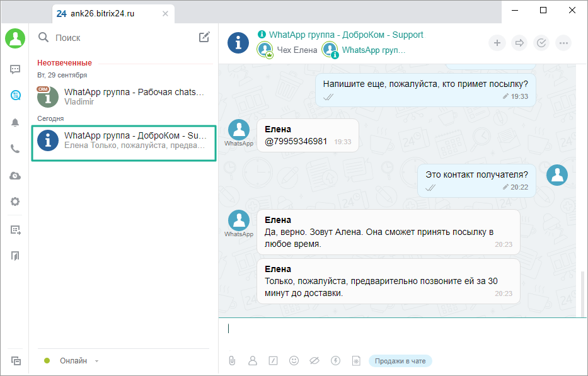Open the three-dots more actions menu

click(x=563, y=43)
